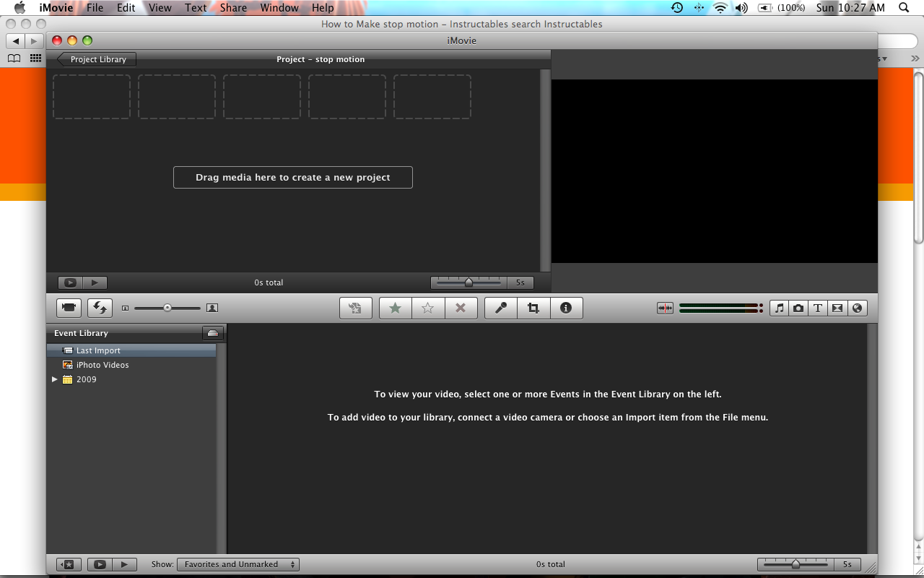Open the maps and backgrounds globe browser
Image resolution: width=924 pixels, height=578 pixels.
coord(857,308)
